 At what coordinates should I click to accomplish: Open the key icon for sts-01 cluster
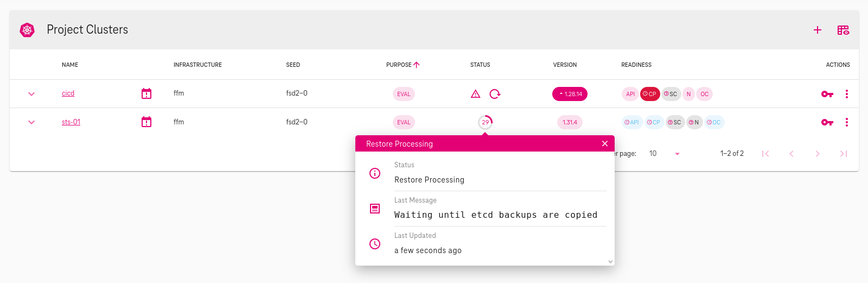[827, 122]
